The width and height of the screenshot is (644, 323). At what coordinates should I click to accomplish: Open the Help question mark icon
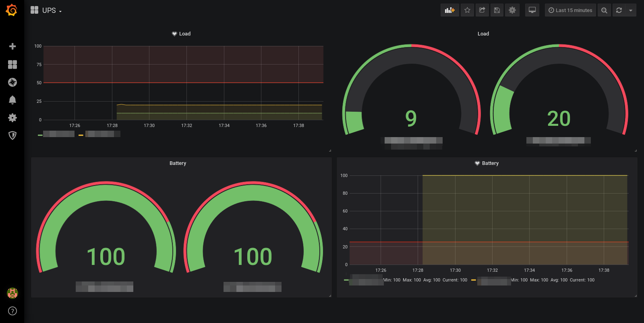click(12, 311)
